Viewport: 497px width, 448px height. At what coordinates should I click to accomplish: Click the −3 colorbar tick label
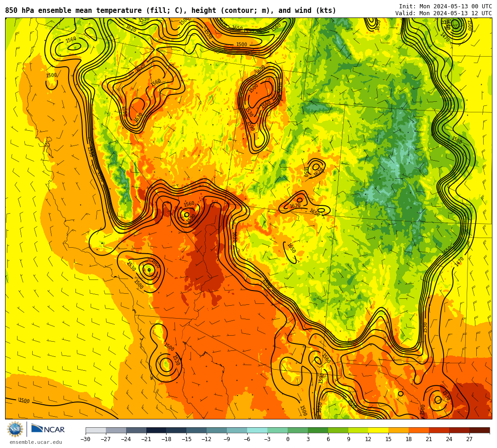click(267, 439)
